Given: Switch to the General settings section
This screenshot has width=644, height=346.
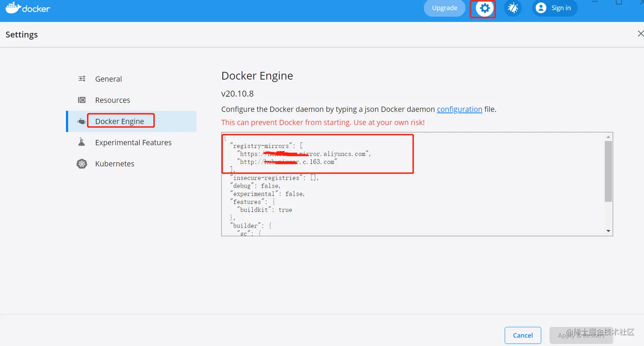Looking at the screenshot, I should tap(108, 78).
